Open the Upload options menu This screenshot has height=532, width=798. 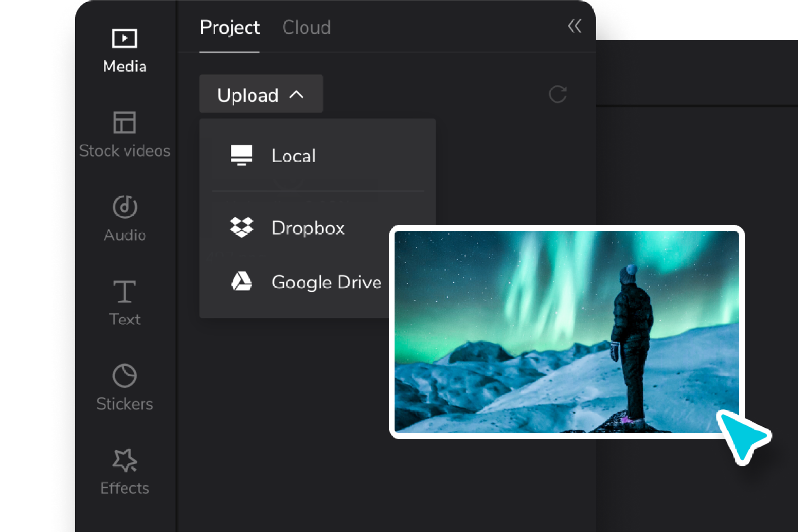point(261,94)
